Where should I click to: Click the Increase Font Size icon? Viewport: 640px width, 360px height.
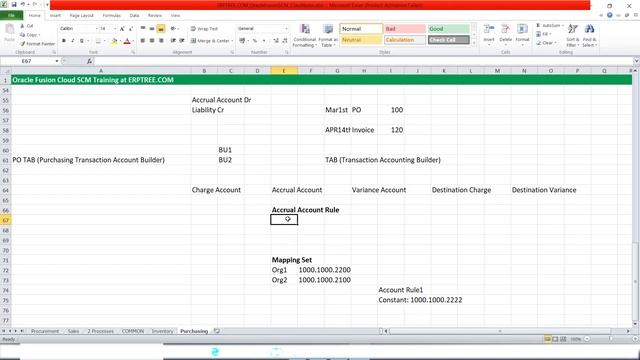point(122,29)
